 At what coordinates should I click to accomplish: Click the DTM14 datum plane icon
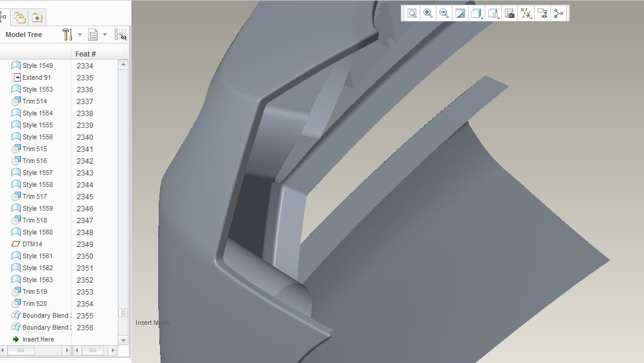click(x=15, y=244)
